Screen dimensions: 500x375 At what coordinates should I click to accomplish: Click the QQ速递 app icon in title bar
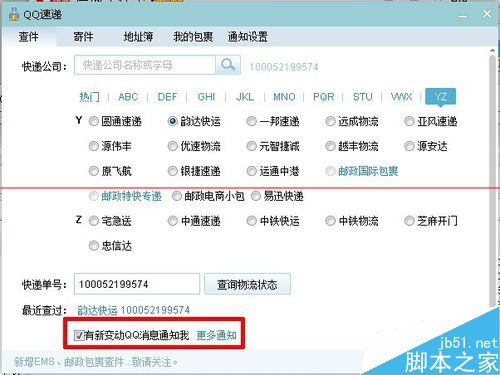click(14, 15)
